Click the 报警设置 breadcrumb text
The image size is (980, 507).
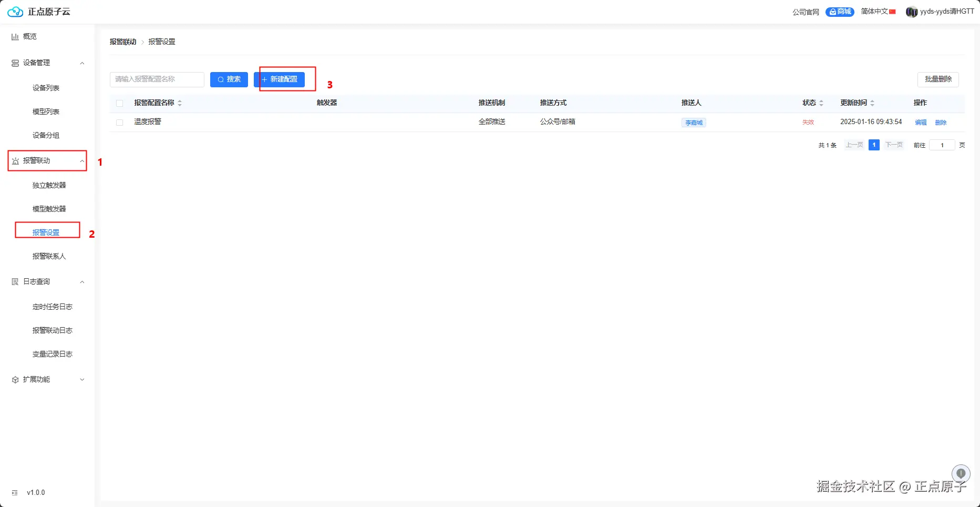[x=162, y=42]
